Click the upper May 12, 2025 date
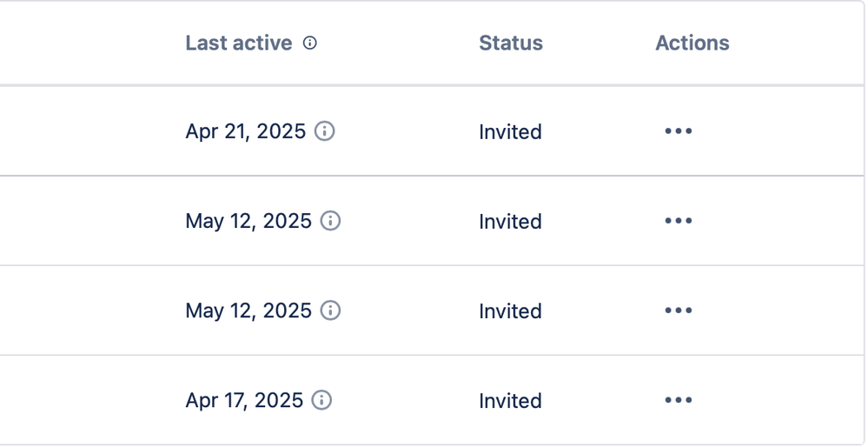 pos(248,221)
